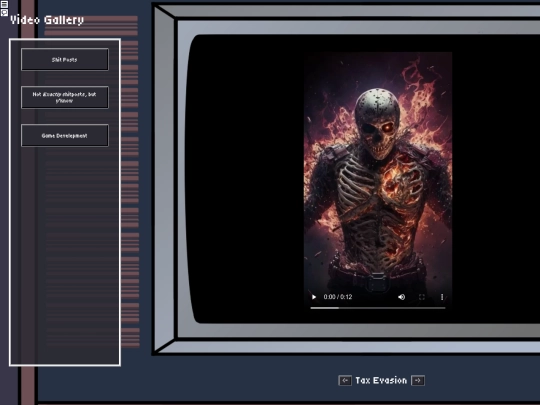Viewport: 540px width, 405px height.
Task: Open the Shit Posts category
Action: coord(65,60)
